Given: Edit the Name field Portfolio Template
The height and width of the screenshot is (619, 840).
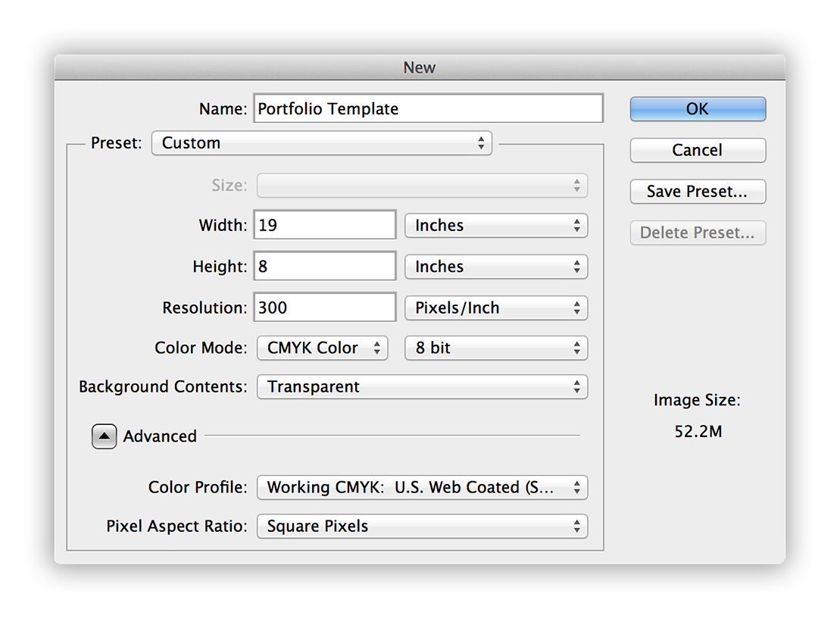Looking at the screenshot, I should pyautogui.click(x=427, y=108).
